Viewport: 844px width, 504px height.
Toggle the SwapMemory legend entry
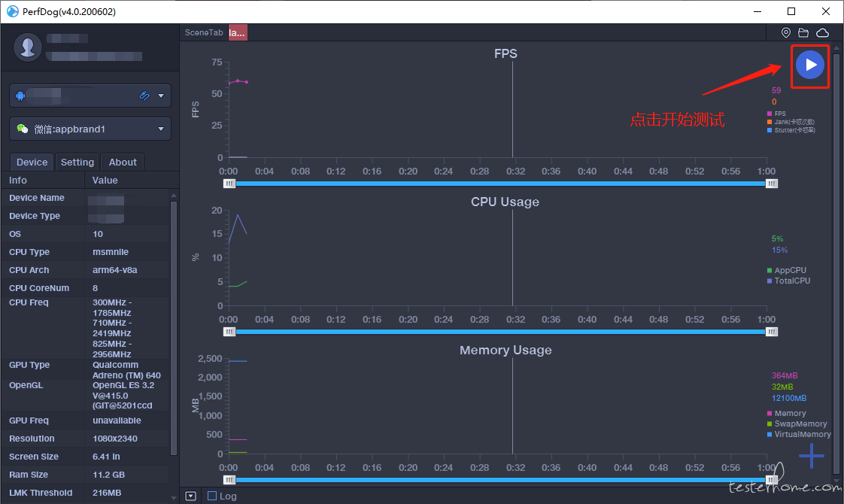[x=797, y=424]
